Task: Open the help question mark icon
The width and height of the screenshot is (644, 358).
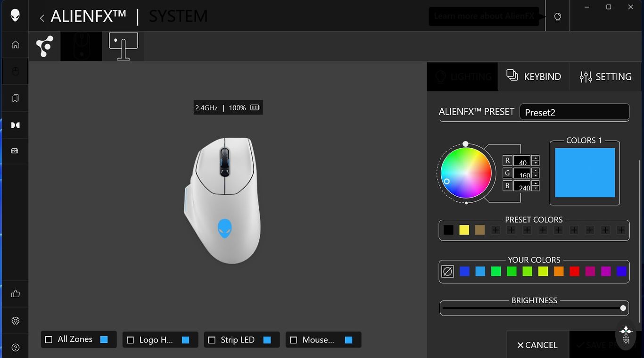Action: [16, 348]
